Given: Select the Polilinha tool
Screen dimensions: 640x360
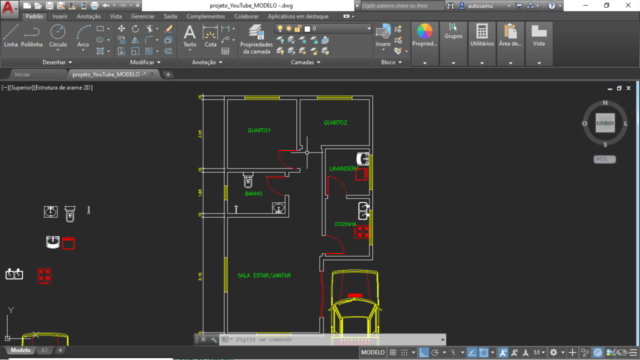Looking at the screenshot, I should pos(32,36).
